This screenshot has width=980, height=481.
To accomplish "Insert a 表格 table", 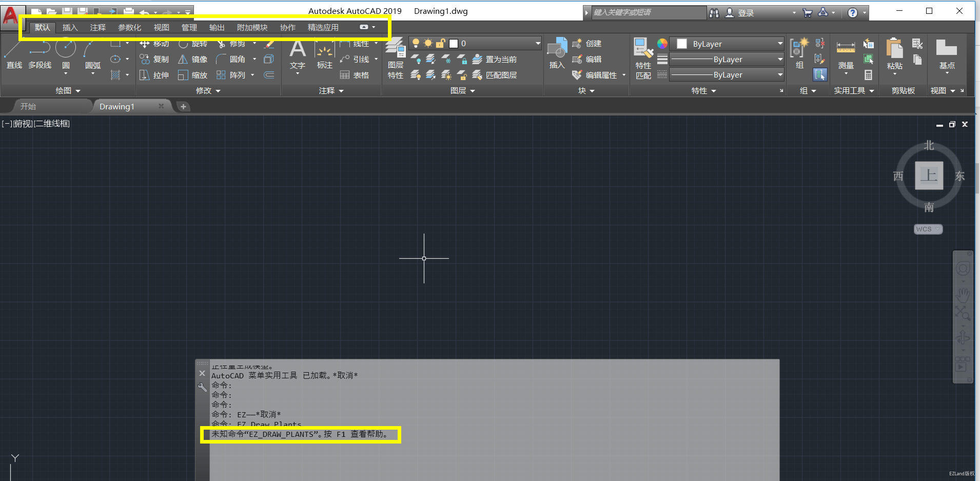I will [x=355, y=75].
